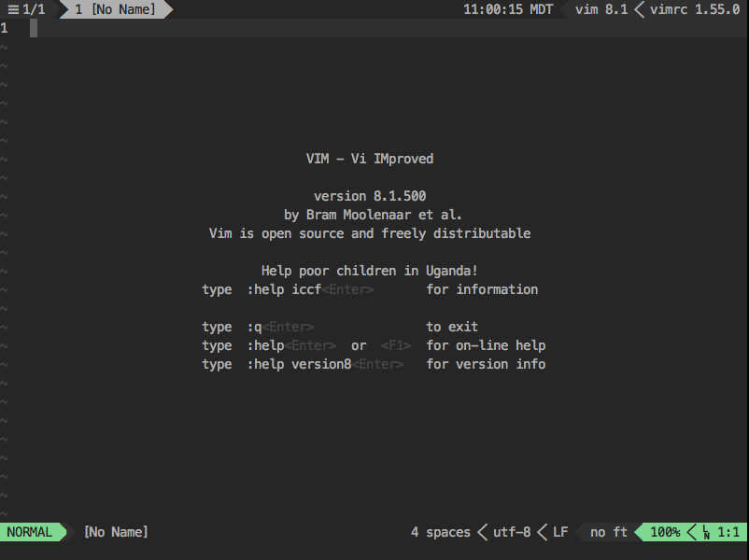
Task: Click the '100%' scroll percentage indicator
Action: click(x=665, y=532)
